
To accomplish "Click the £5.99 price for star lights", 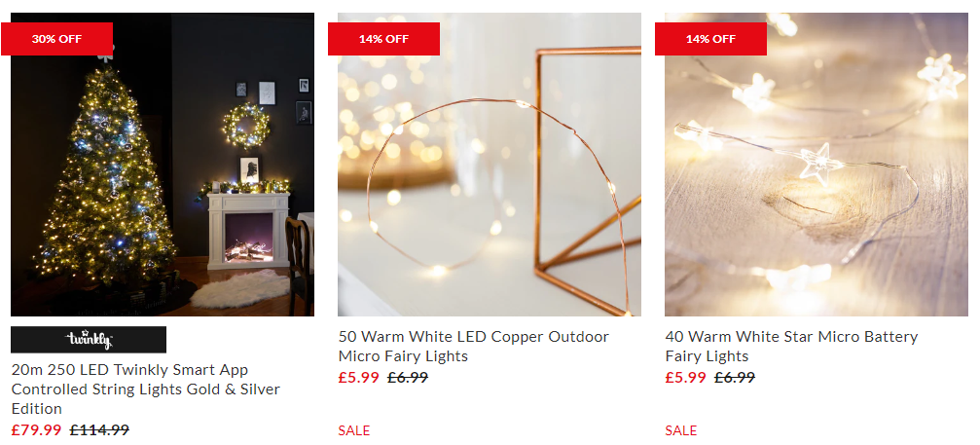I will point(686,378).
